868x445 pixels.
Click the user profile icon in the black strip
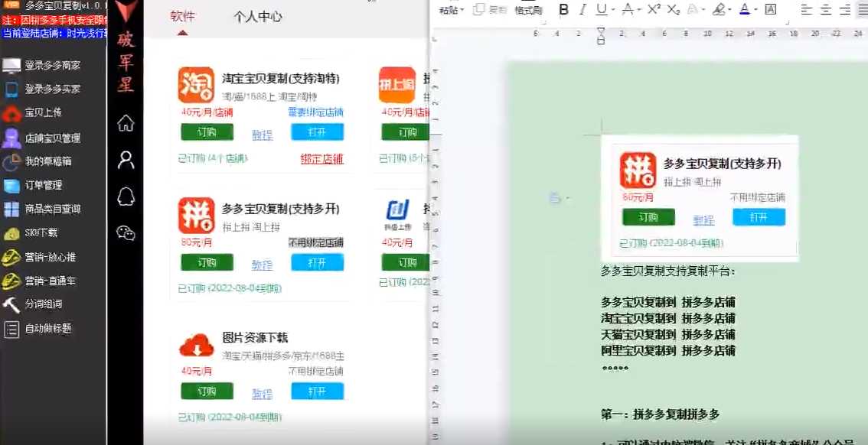[x=126, y=160]
